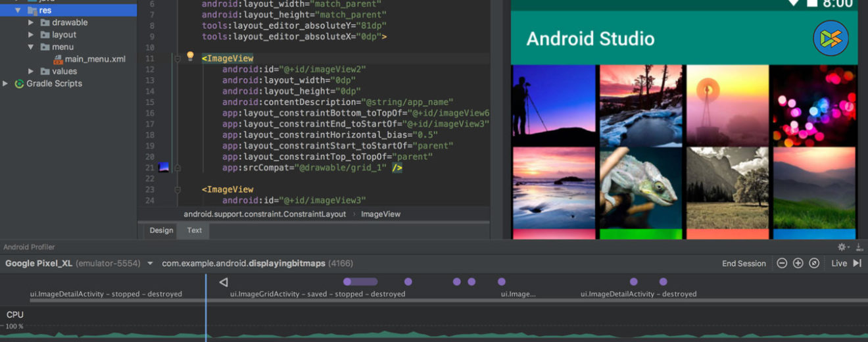Click the reset zoom icon in profiler
This screenshot has width=868, height=342.
click(814, 263)
